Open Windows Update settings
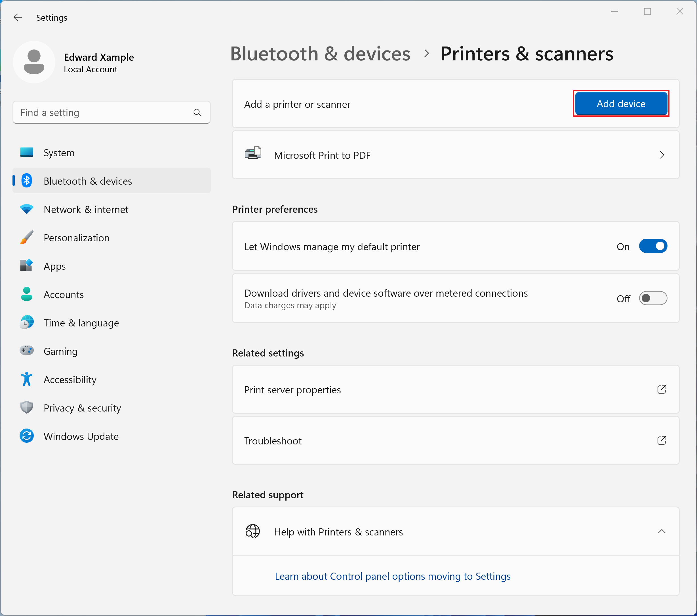Viewport: 697px width, 616px height. [x=111, y=436]
